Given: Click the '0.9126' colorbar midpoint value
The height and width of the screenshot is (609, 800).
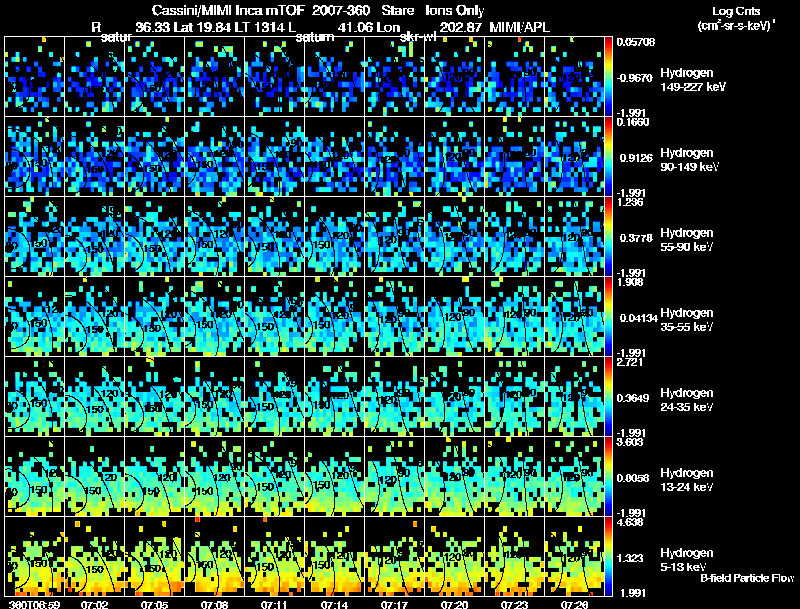Looking at the screenshot, I should tap(636, 158).
